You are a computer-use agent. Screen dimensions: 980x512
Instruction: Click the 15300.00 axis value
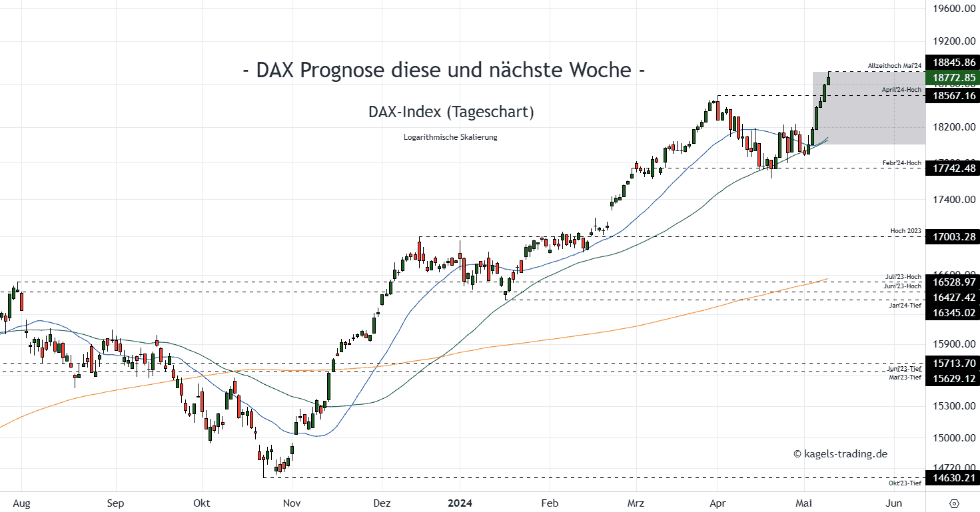pos(955,406)
